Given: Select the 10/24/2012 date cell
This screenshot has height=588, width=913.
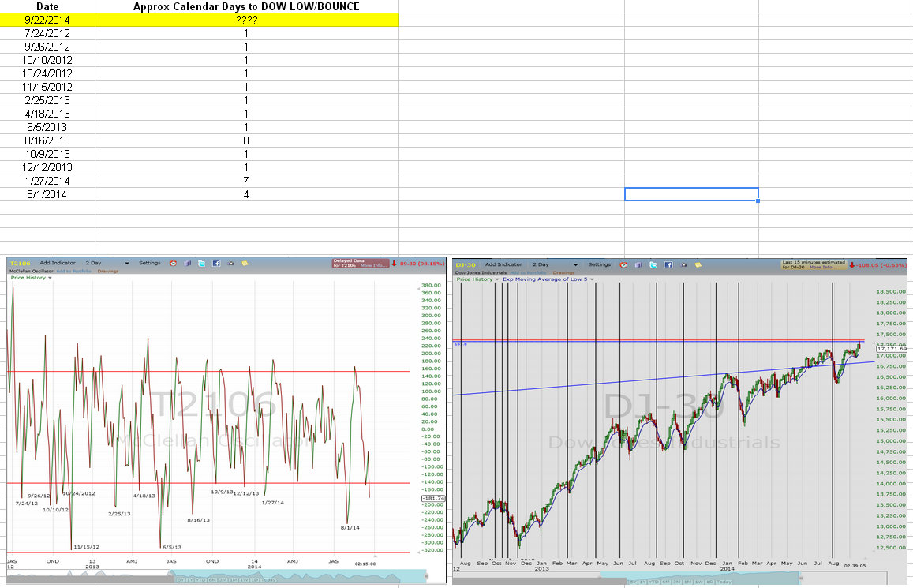Looking at the screenshot, I should point(47,73).
